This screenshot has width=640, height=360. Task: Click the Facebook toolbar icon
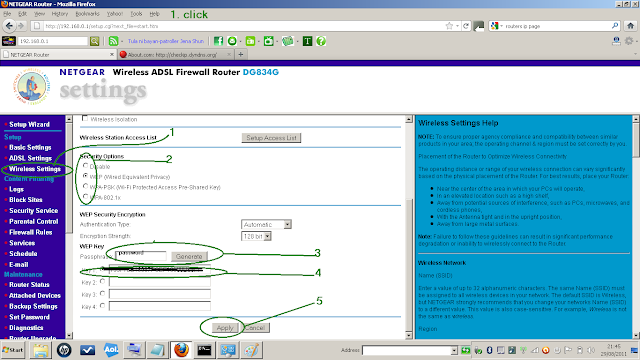(x=218, y=41)
